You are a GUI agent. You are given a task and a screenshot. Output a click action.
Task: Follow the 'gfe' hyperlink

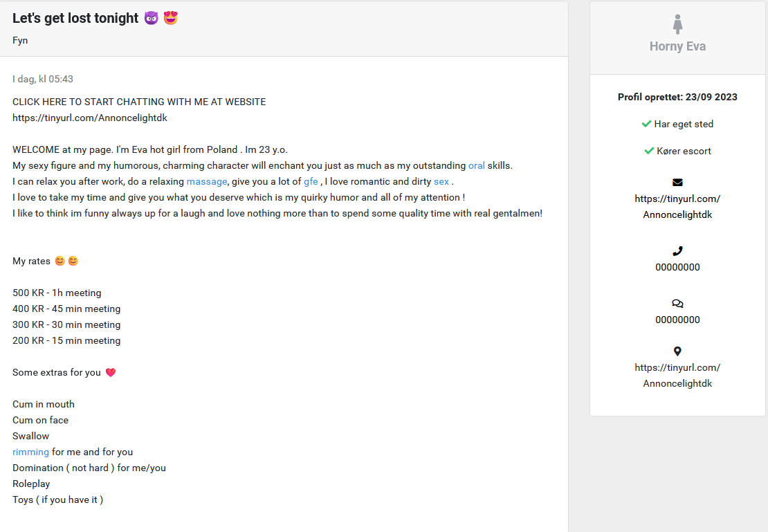coord(311,181)
